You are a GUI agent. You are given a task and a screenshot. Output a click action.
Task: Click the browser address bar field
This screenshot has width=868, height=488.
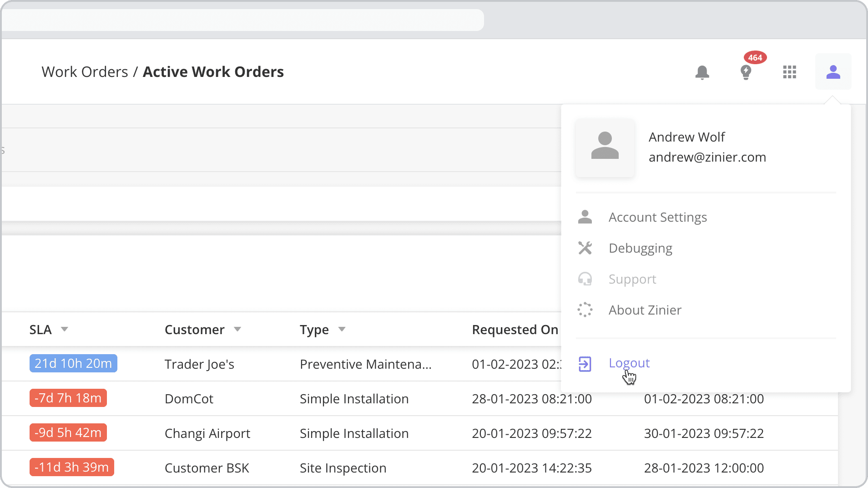tap(243, 20)
